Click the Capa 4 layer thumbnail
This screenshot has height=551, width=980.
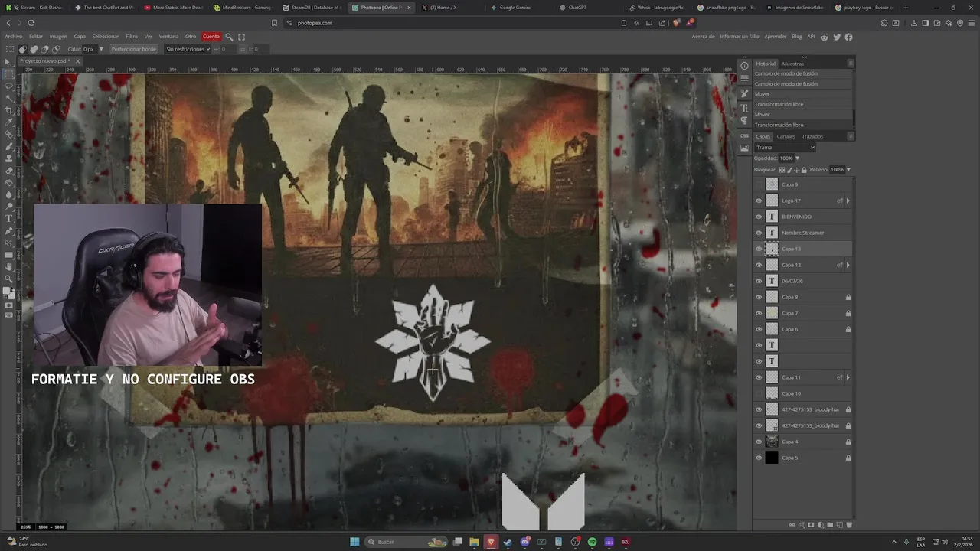[772, 442]
